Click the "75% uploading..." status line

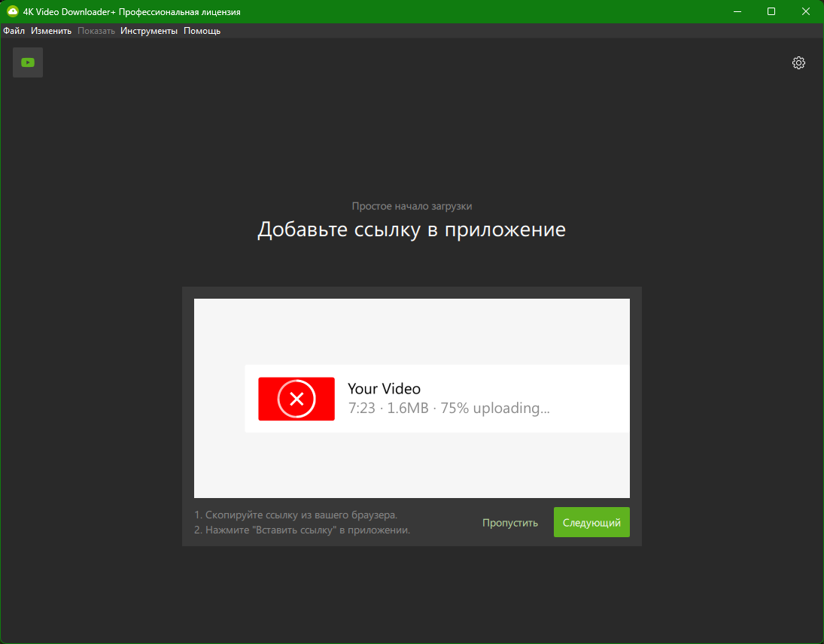coord(448,409)
